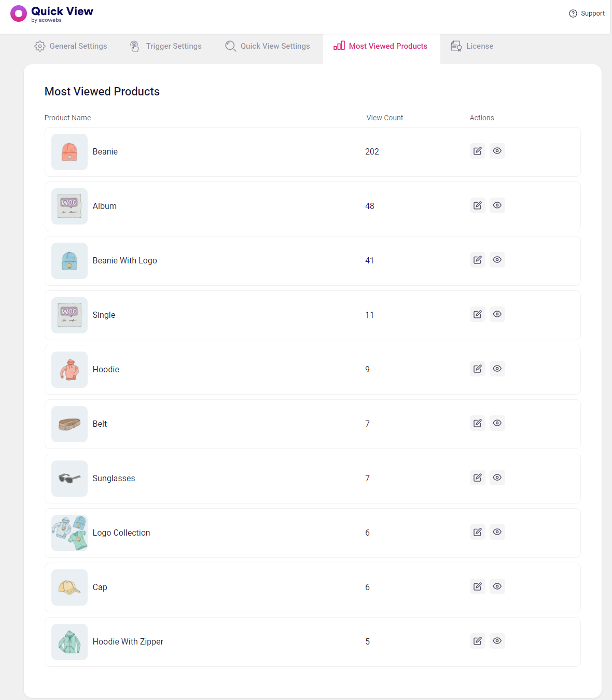This screenshot has width=612, height=700.
Task: Click the Beanie product thumbnail
Action: [69, 152]
